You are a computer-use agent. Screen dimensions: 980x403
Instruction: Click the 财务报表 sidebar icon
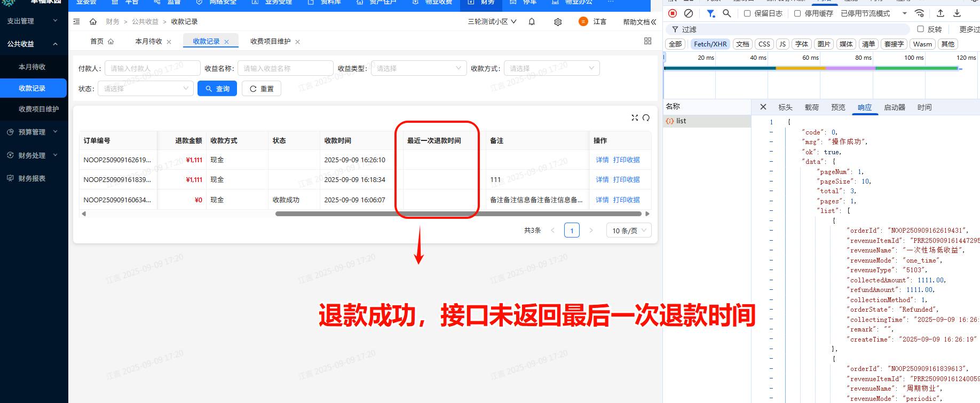pyautogui.click(x=10, y=178)
